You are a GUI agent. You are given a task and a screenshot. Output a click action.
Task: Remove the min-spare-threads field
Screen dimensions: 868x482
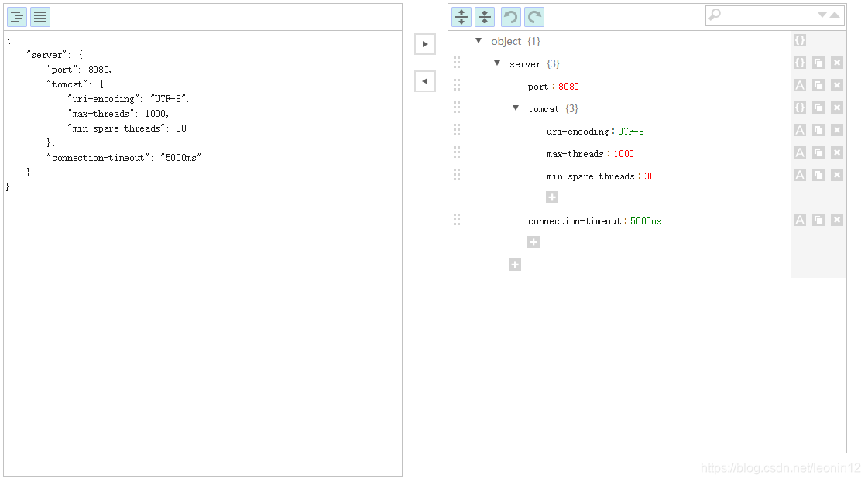[x=837, y=176]
